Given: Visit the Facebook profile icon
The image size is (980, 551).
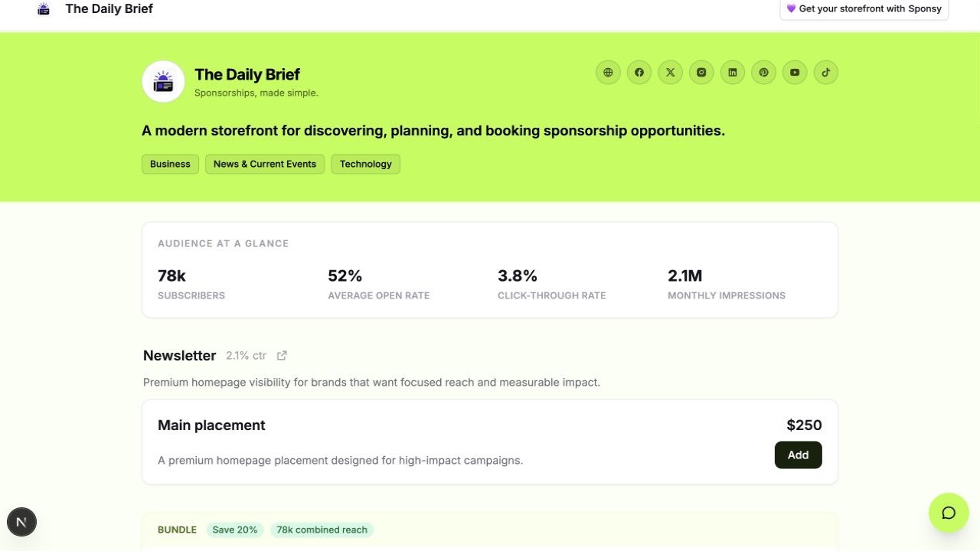Looking at the screenshot, I should (x=639, y=73).
